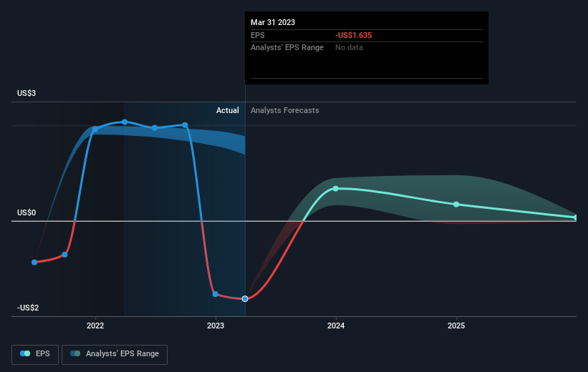The height and width of the screenshot is (372, 588).
Task: Click the Mar 31 2023 tooltip date
Action: coord(273,22)
